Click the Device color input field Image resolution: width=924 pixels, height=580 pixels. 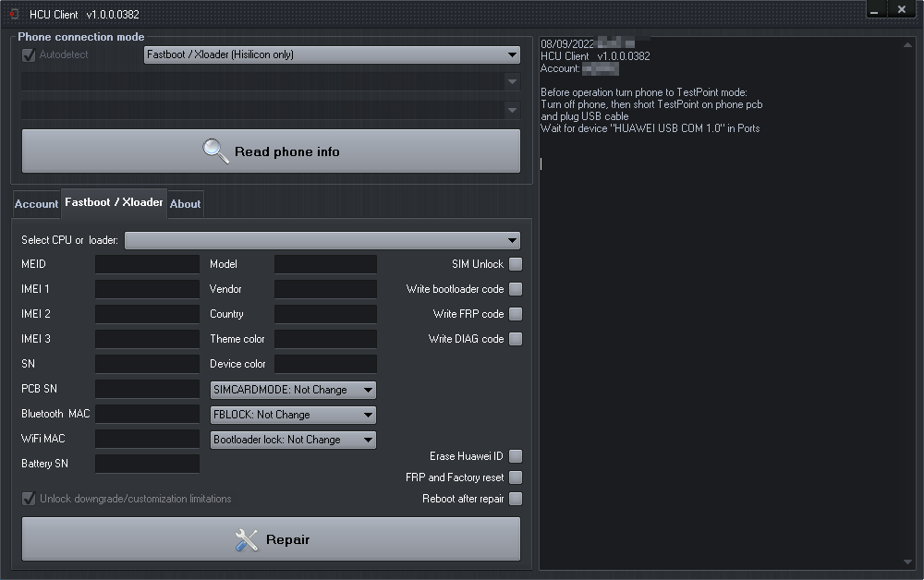(x=325, y=364)
